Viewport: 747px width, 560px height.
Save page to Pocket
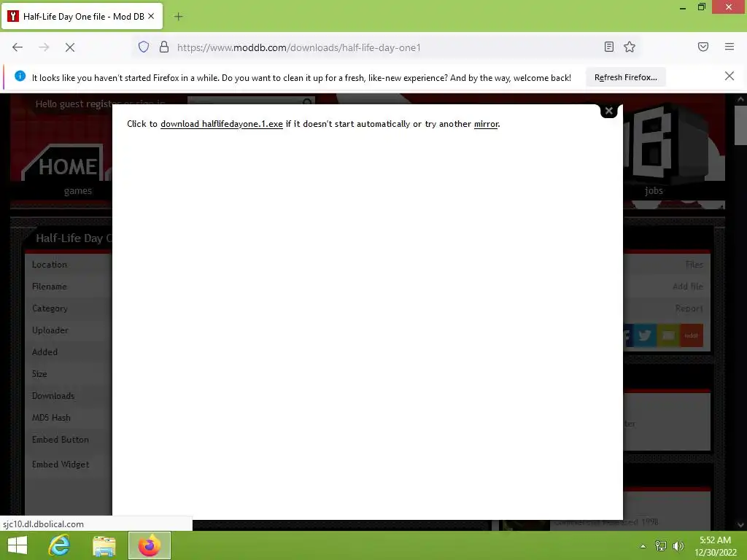703,47
